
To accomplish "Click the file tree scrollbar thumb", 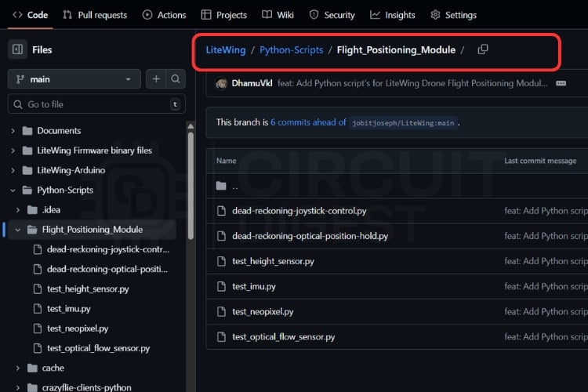I will click(191, 186).
